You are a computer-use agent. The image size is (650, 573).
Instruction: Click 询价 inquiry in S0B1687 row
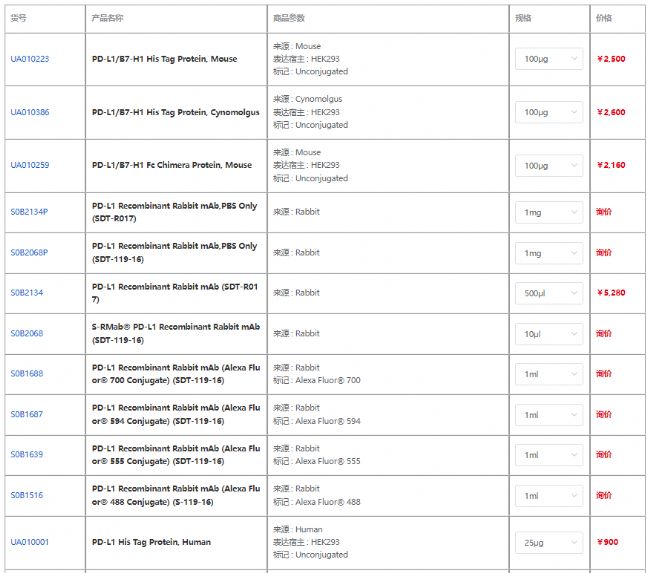point(603,414)
